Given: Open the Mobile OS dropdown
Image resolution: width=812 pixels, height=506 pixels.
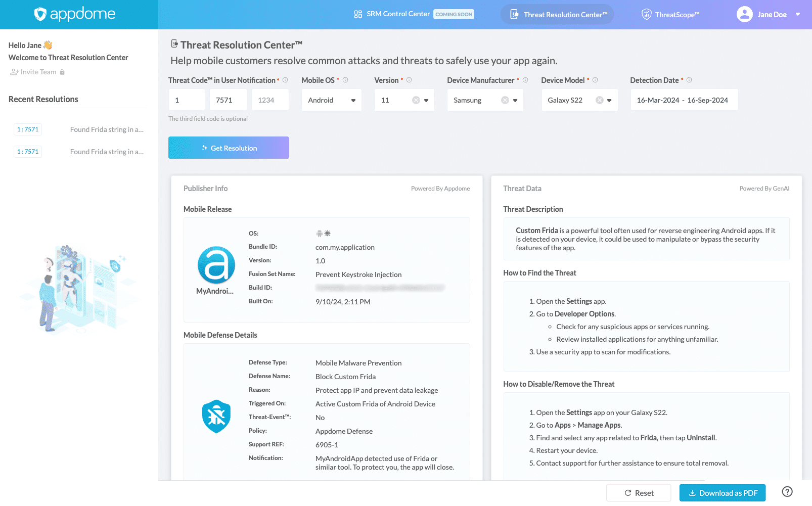Looking at the screenshot, I should [x=353, y=100].
